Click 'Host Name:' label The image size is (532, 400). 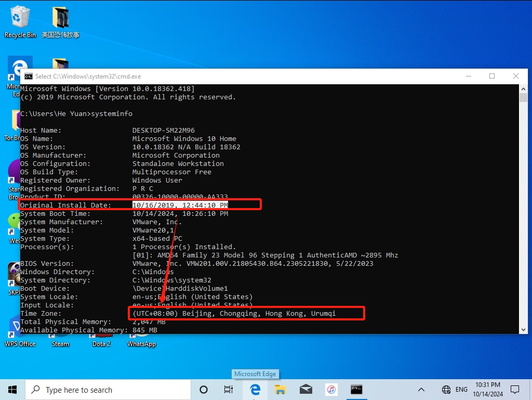point(41,131)
